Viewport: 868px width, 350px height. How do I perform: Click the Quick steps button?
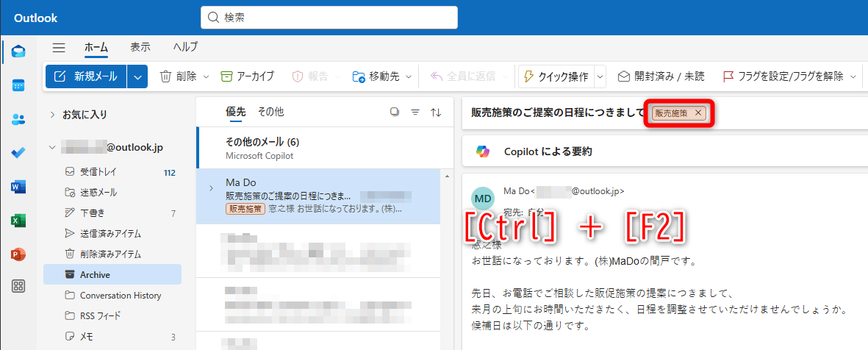[x=556, y=76]
